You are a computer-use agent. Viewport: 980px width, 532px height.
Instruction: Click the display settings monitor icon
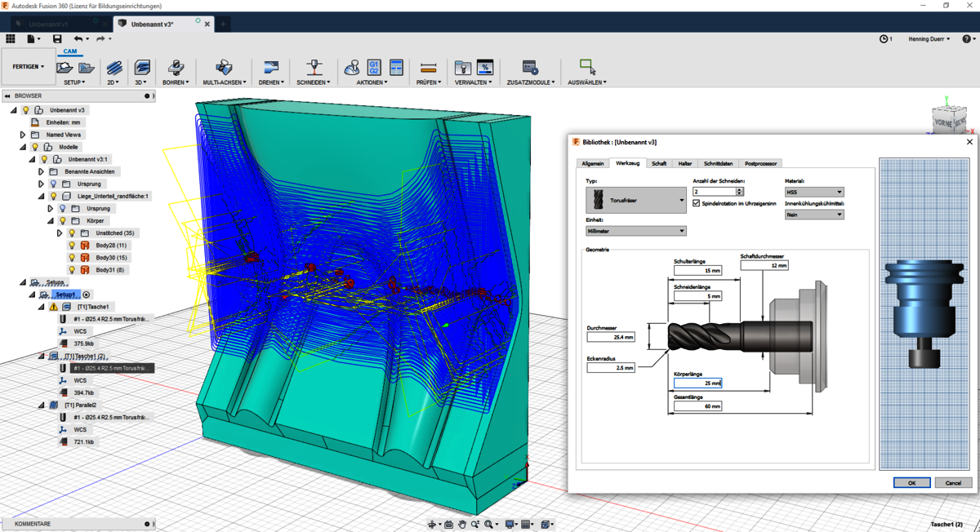click(510, 525)
